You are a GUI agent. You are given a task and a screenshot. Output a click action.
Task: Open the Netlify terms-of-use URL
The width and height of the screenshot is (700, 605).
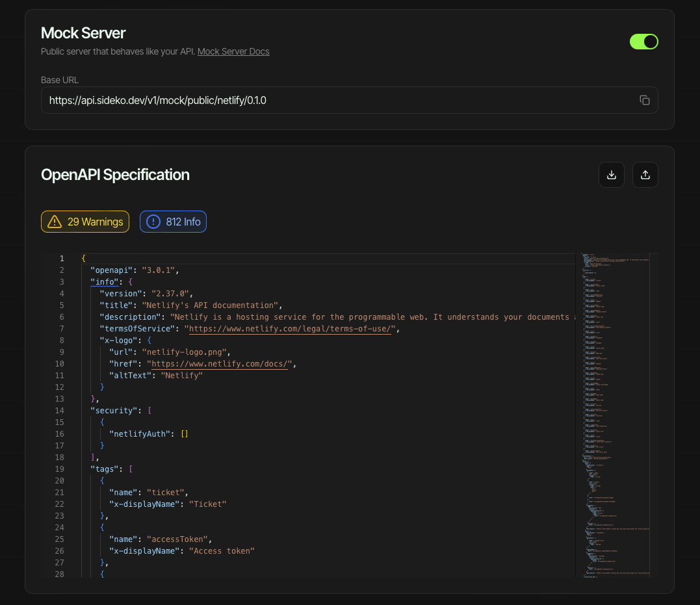[x=290, y=329]
